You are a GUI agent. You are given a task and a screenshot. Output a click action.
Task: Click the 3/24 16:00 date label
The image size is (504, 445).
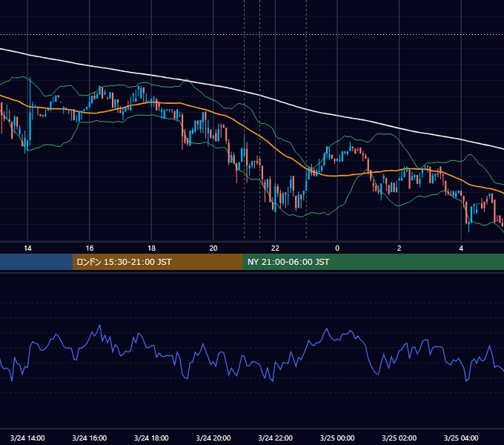tap(90, 438)
